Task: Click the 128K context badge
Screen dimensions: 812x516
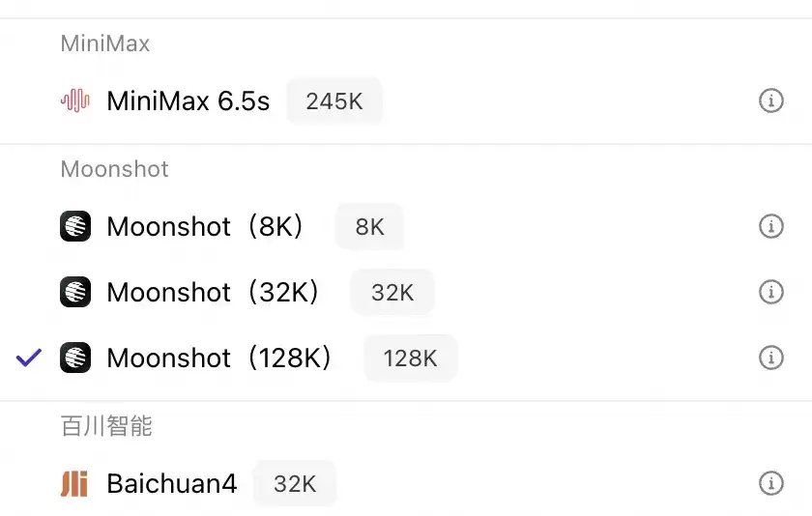Action: pyautogui.click(x=410, y=358)
